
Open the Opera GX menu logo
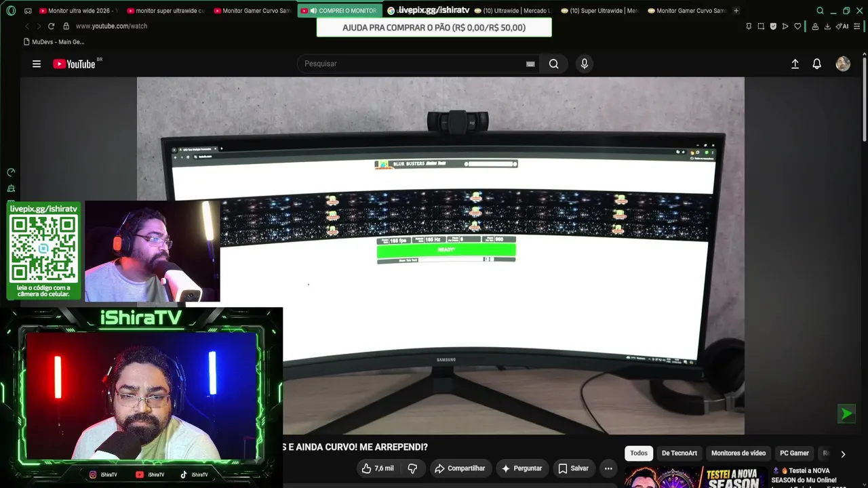(x=11, y=11)
